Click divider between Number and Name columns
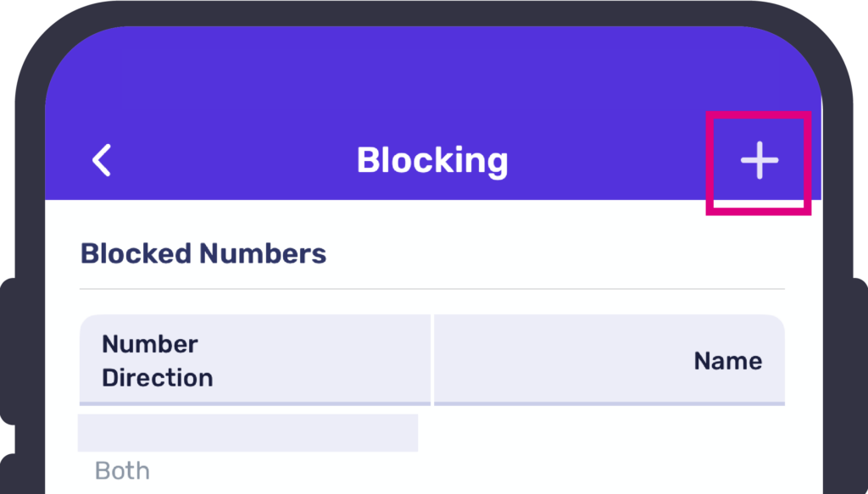Viewport: 868px width, 494px height. pyautogui.click(x=432, y=360)
